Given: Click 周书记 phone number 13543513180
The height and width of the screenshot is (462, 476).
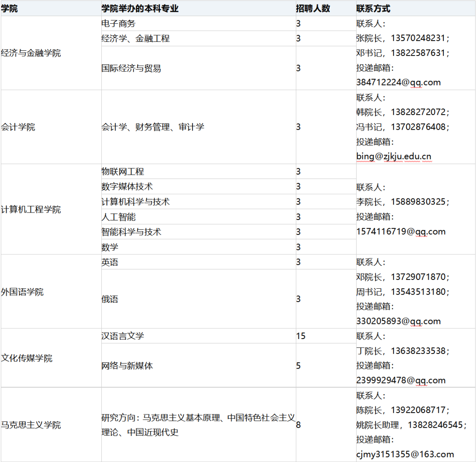Looking at the screenshot, I should coord(418,292).
